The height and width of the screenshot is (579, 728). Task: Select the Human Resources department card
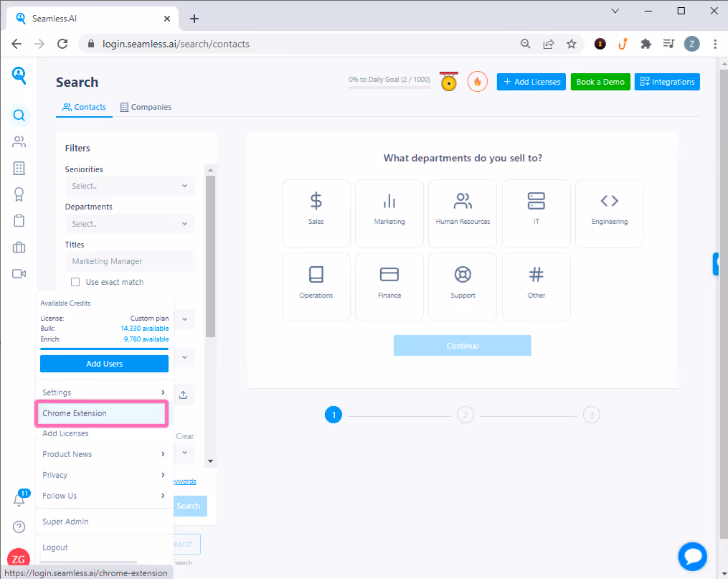[463, 214]
